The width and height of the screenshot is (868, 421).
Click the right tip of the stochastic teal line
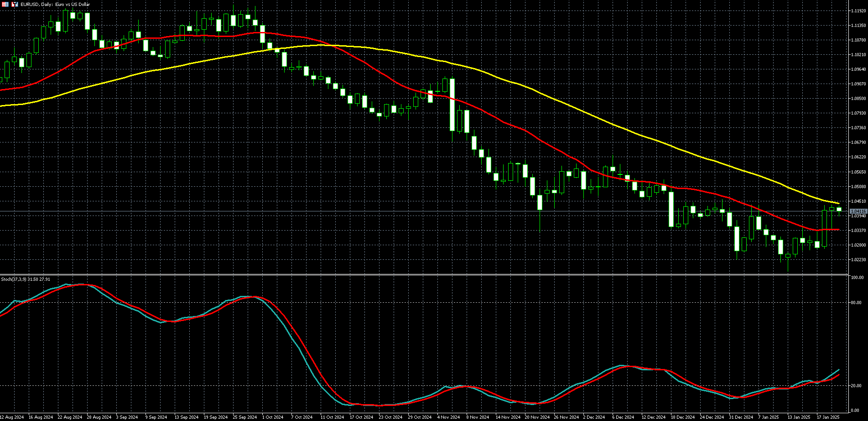(839, 370)
